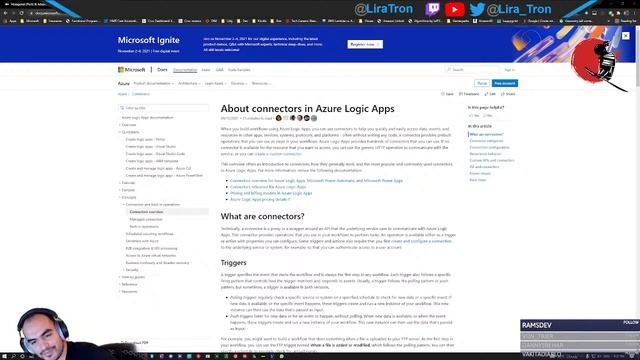Switch to the Learn tab
This screenshot has height=360, width=640.
coord(206,70)
